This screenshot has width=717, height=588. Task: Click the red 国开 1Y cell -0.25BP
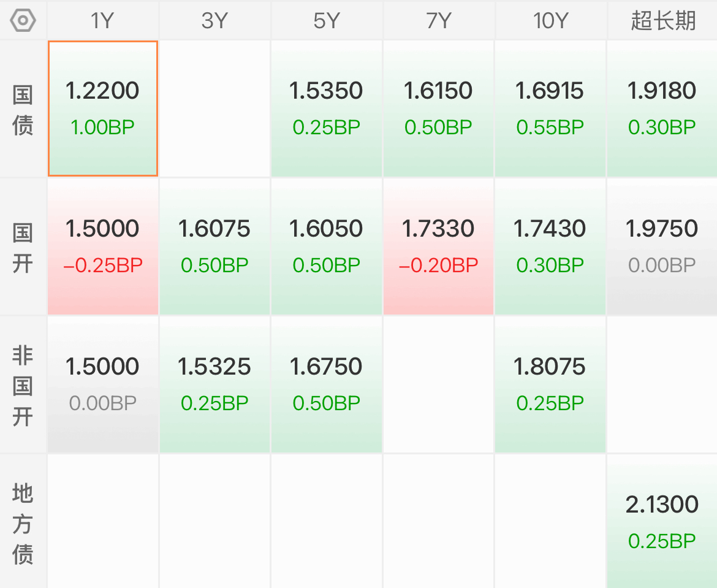[103, 247]
